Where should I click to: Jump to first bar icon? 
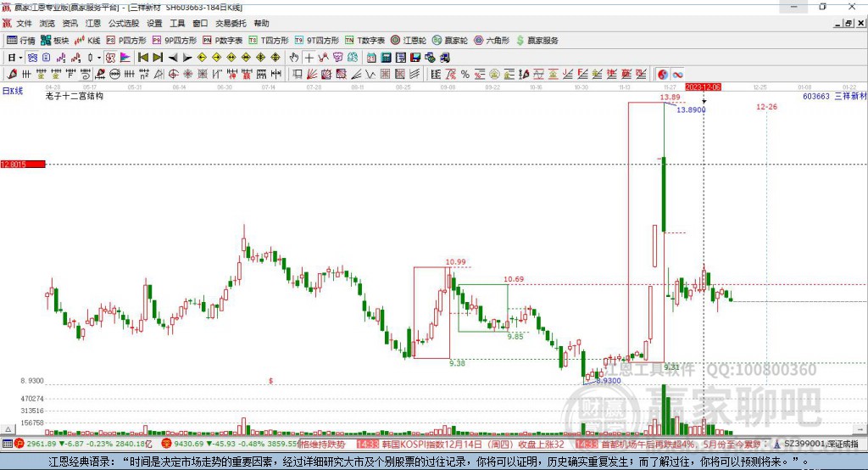pyautogui.click(x=142, y=58)
